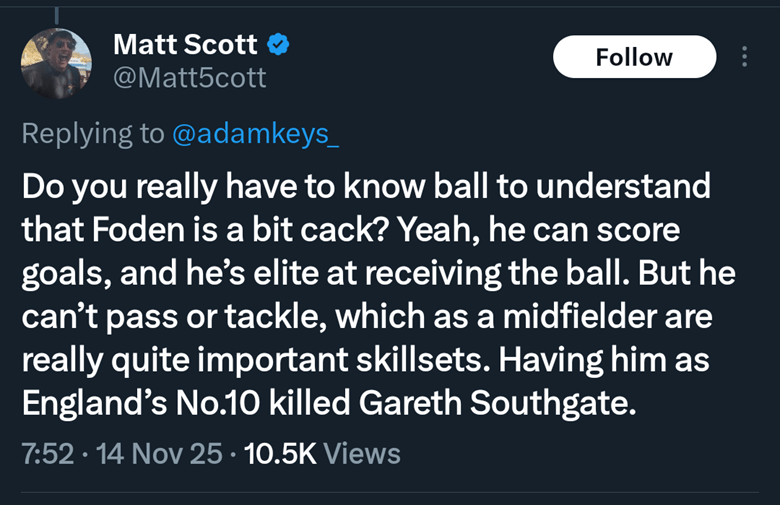Click the blue verified badge icon
Viewport: 780px width, 505px height.
point(280,44)
